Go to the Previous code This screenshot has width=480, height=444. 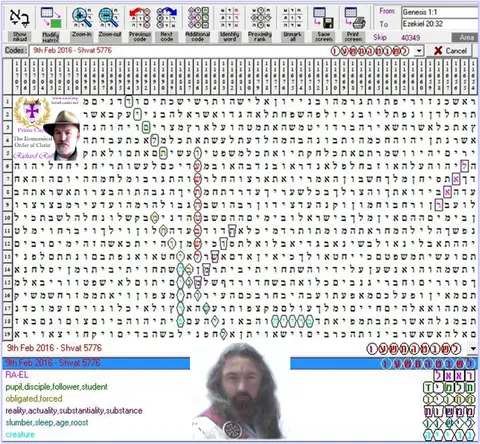tap(140, 24)
